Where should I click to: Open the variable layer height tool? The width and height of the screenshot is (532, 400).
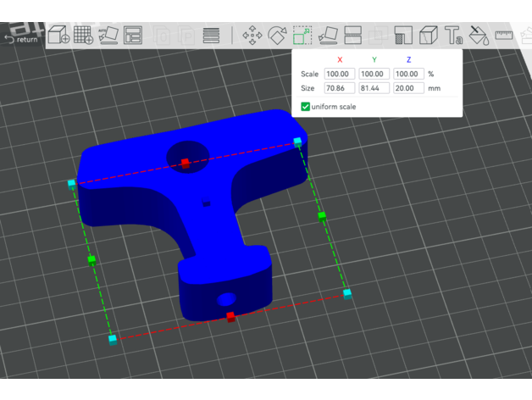click(211, 36)
